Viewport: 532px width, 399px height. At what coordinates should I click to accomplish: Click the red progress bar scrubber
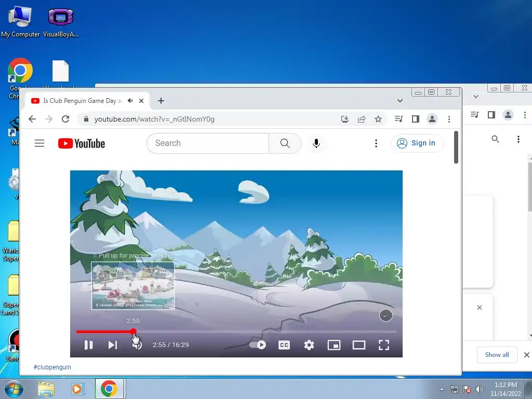coord(134,331)
